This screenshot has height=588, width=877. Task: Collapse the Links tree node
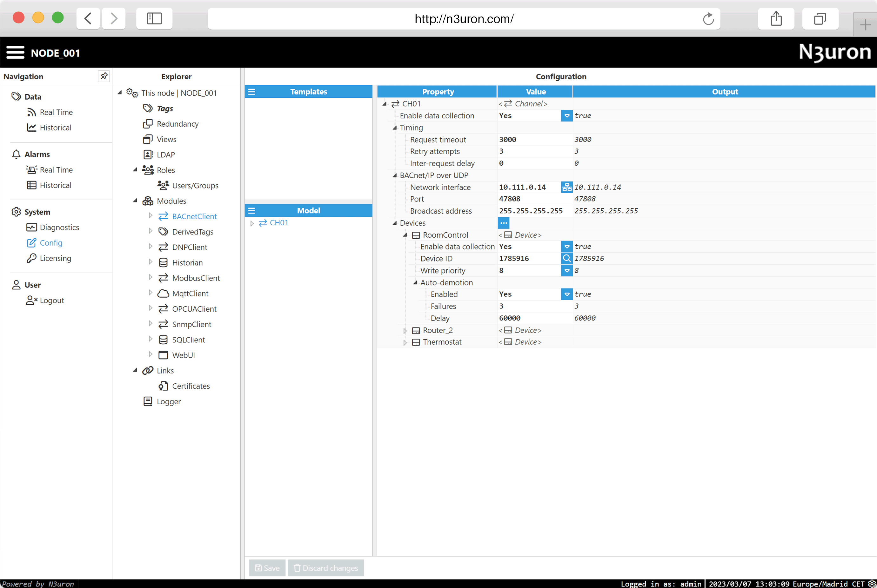pyautogui.click(x=135, y=371)
